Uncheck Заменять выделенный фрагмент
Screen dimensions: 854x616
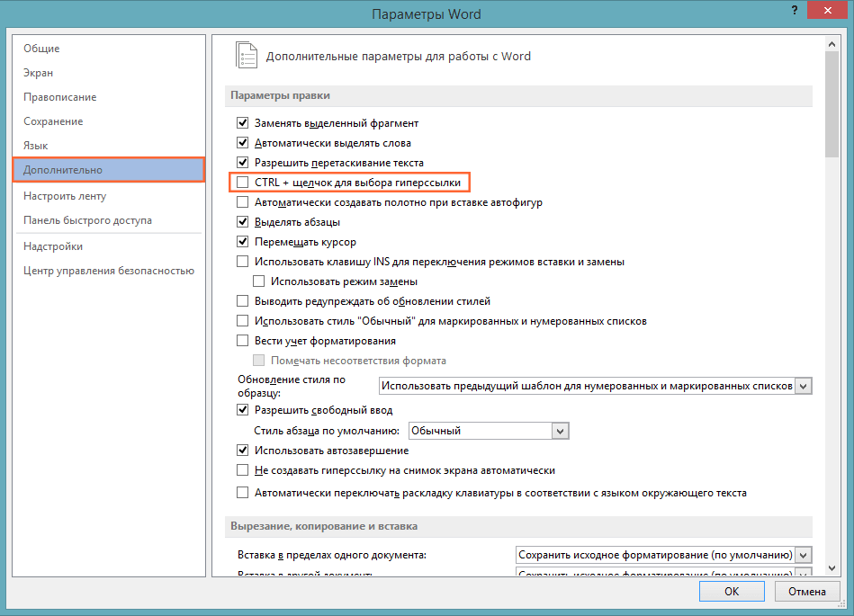point(242,123)
